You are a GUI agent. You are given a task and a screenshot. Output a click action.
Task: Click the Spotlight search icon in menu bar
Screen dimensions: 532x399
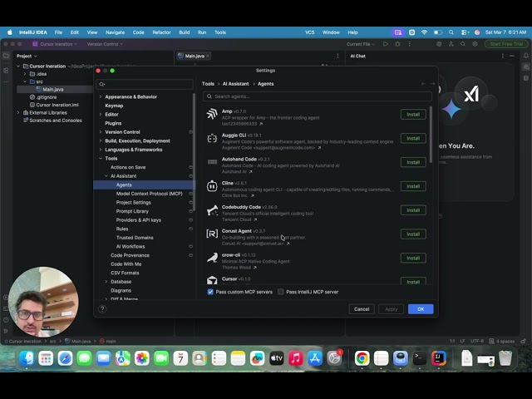(x=451, y=32)
